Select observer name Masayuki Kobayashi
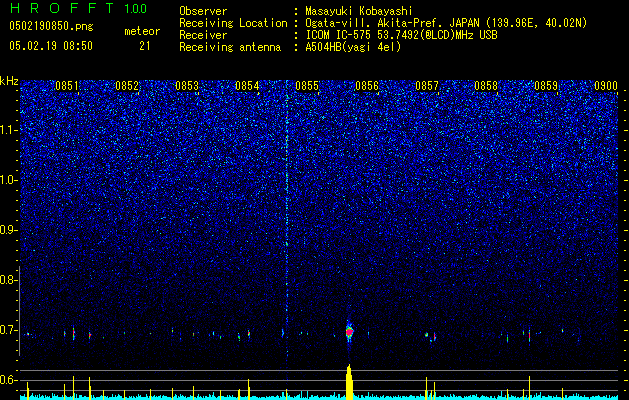The width and height of the screenshot is (629, 400). point(359,12)
